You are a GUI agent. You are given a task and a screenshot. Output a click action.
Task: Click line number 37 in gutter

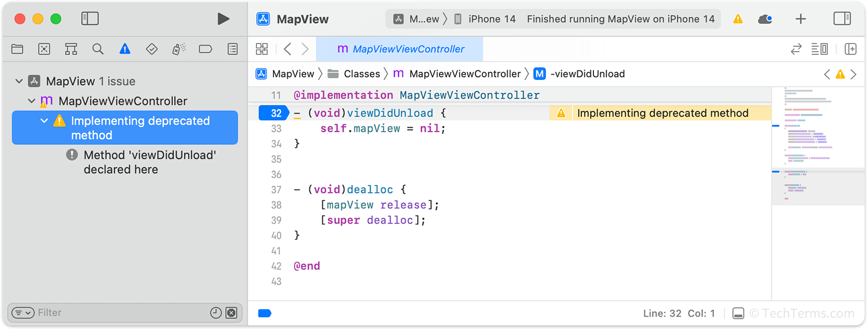tap(276, 190)
